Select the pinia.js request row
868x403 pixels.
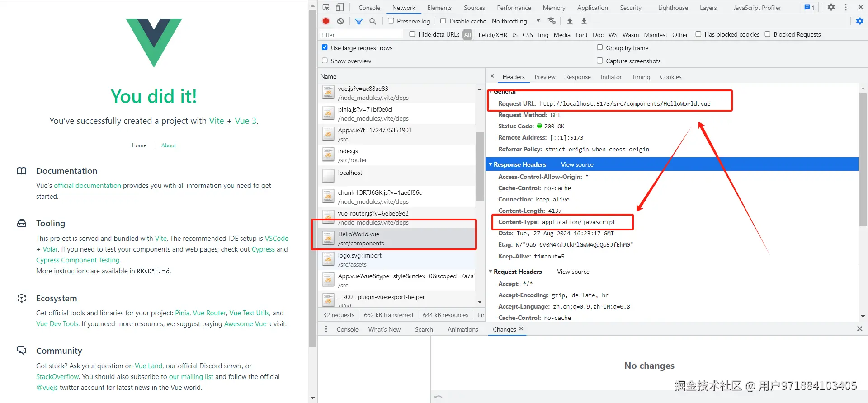tap(397, 114)
